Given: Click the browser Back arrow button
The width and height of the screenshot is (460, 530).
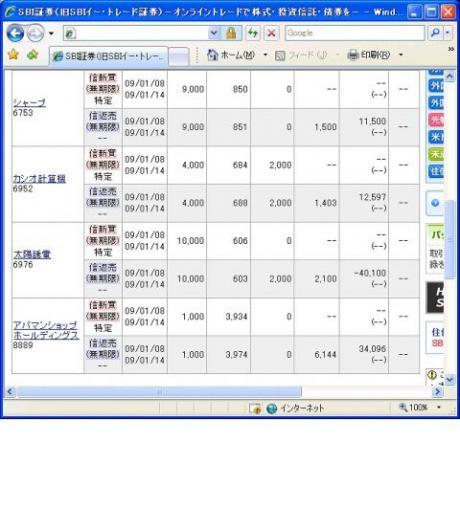Looking at the screenshot, I should (x=15, y=33).
